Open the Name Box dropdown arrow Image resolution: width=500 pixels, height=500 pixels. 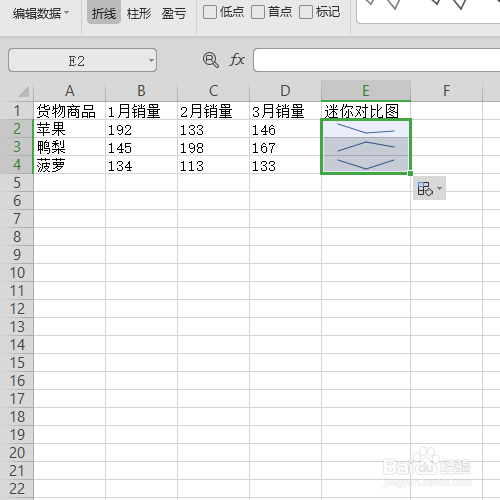point(151,60)
